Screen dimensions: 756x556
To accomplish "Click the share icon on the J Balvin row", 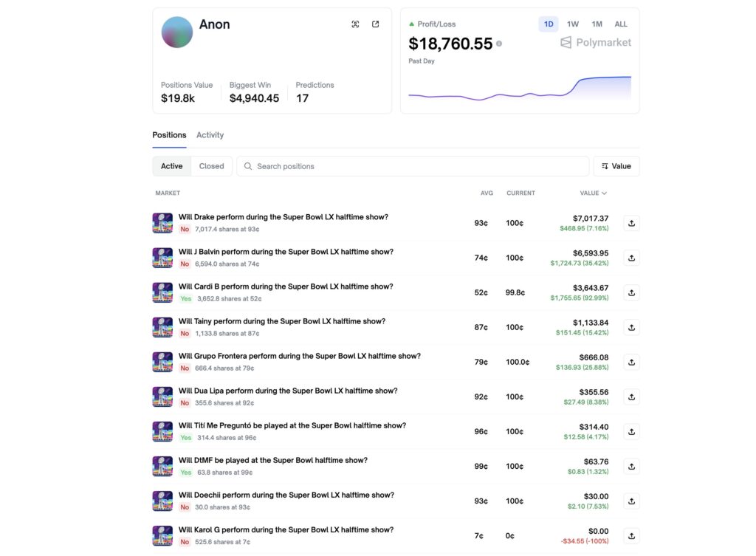I will [x=631, y=258].
